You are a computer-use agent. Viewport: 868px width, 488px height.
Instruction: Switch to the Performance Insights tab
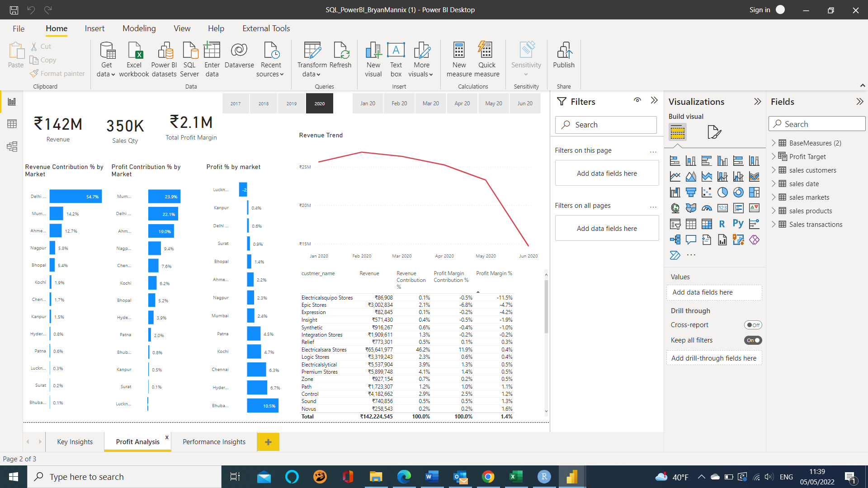[213, 441]
